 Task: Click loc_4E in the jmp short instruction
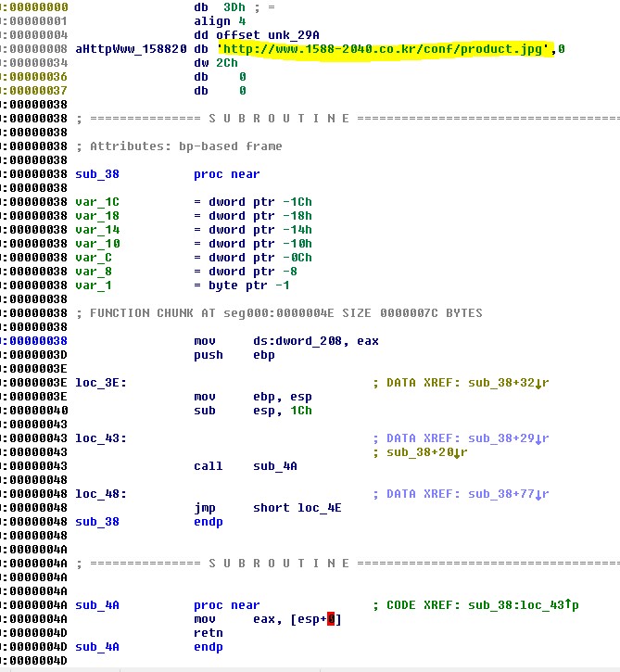pos(319,508)
